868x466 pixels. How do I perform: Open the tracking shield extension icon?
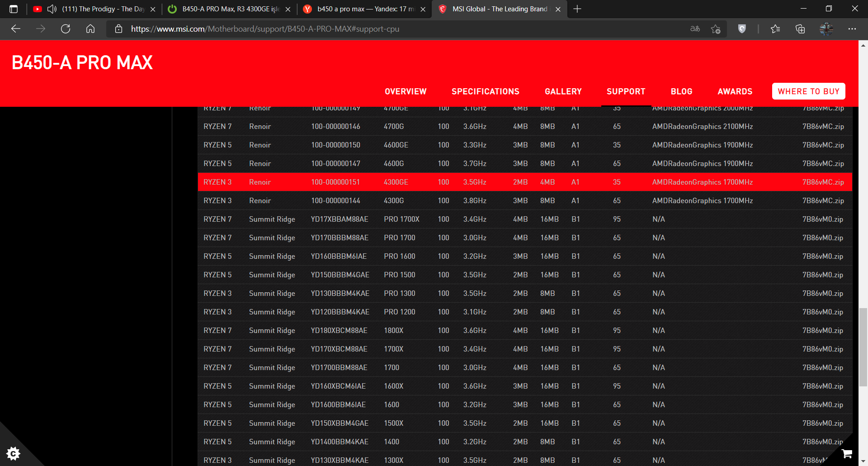pos(742,29)
